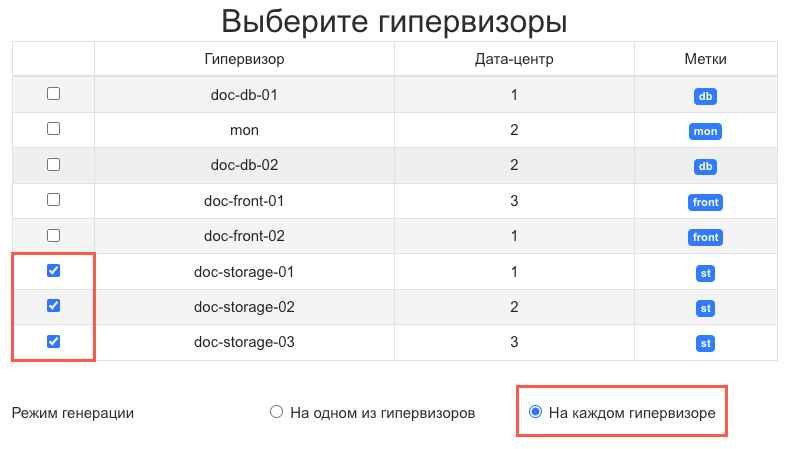Click the 'Метки' column header
This screenshot has height=449, width=787.
click(x=705, y=58)
